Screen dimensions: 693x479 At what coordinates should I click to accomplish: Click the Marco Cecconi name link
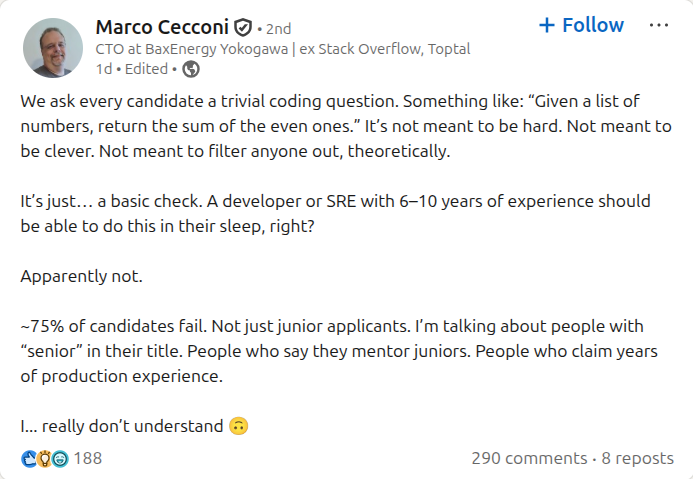[x=162, y=27]
